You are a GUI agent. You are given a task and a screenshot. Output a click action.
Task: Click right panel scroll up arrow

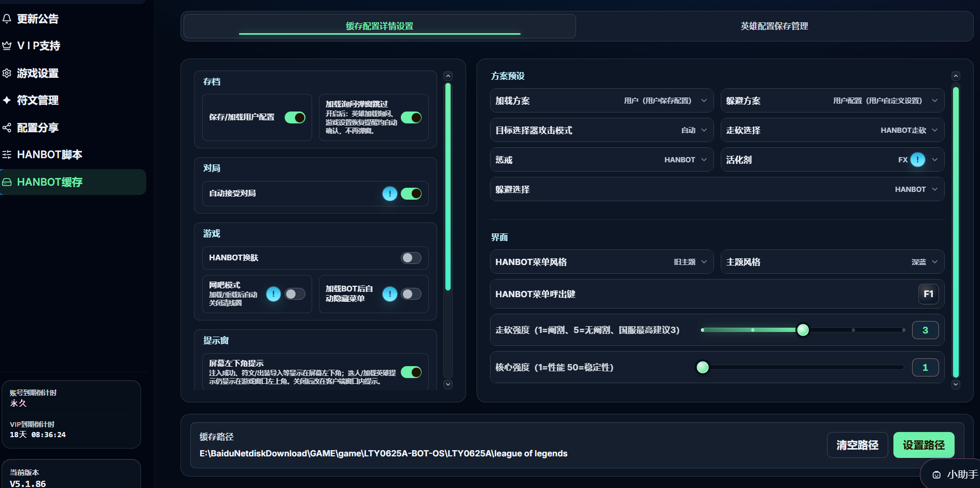coord(956,76)
